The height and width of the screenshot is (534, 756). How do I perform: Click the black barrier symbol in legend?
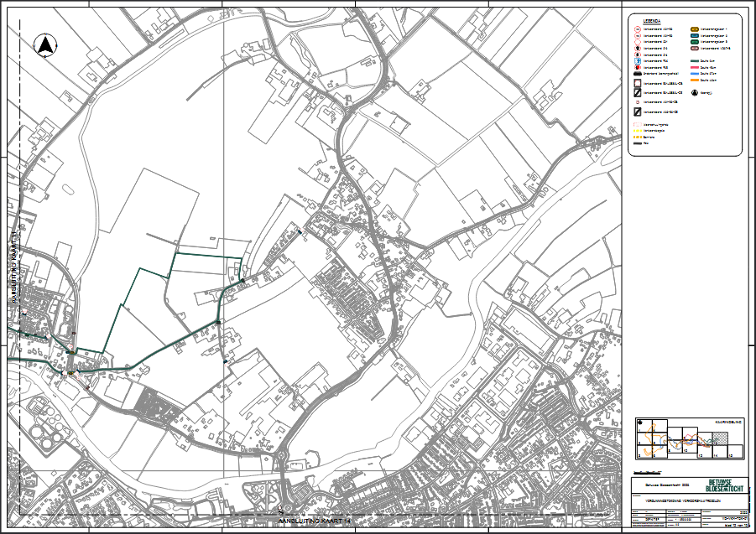point(638,73)
